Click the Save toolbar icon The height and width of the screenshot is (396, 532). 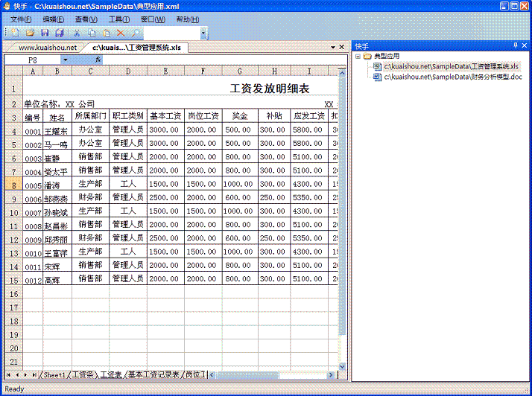[x=45, y=33]
